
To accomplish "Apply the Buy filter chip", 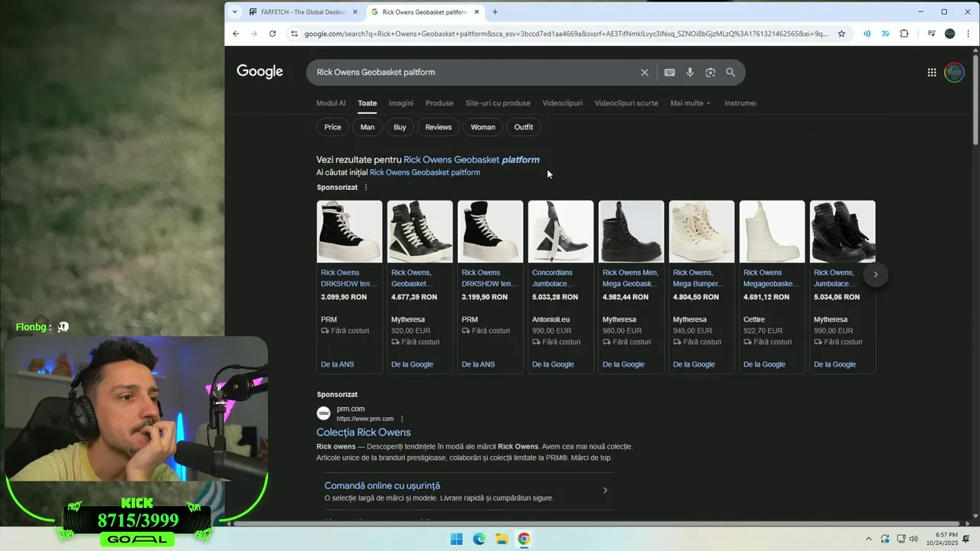I will (x=400, y=127).
